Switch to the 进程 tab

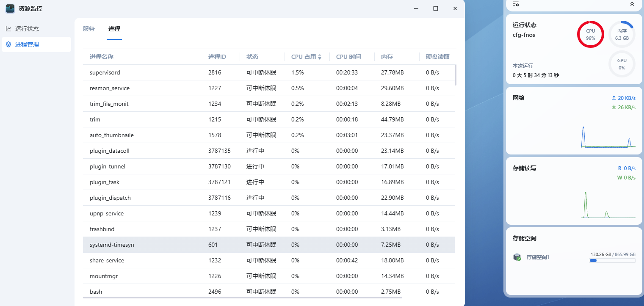pyautogui.click(x=114, y=29)
